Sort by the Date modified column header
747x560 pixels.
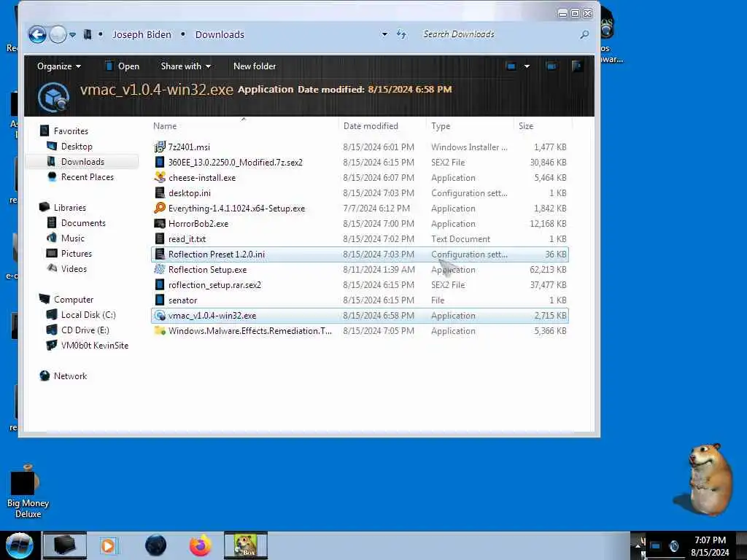pos(371,125)
